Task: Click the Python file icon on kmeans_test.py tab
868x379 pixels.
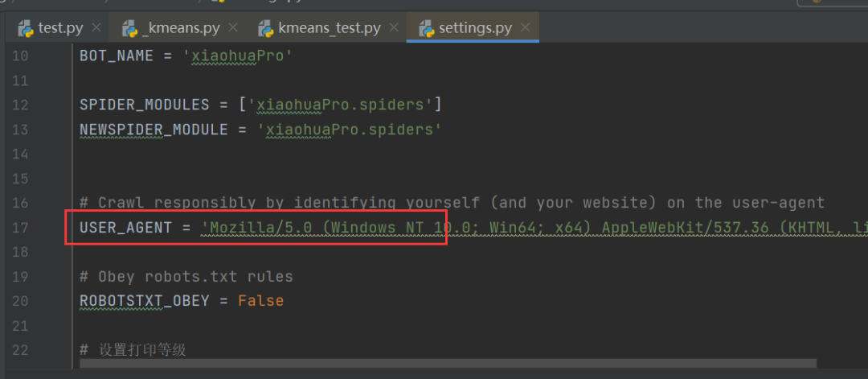Action: pyautogui.click(x=266, y=27)
